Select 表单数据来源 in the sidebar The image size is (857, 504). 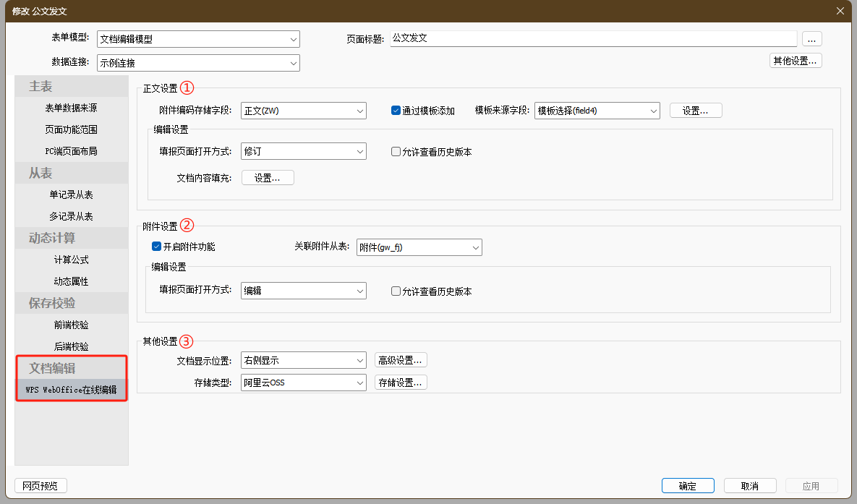click(71, 108)
